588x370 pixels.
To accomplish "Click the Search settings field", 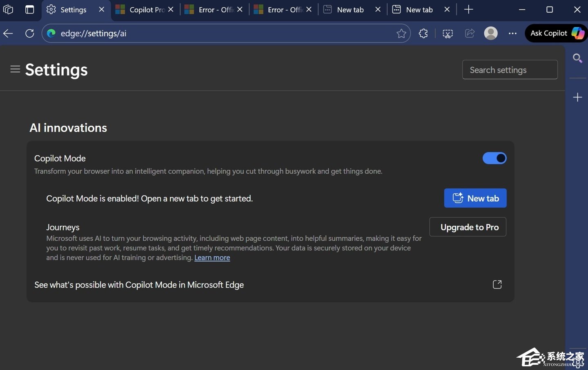I will [x=510, y=70].
